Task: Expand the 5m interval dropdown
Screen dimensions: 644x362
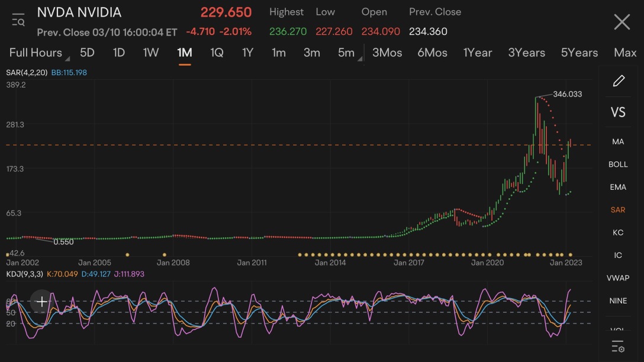Action: click(350, 53)
